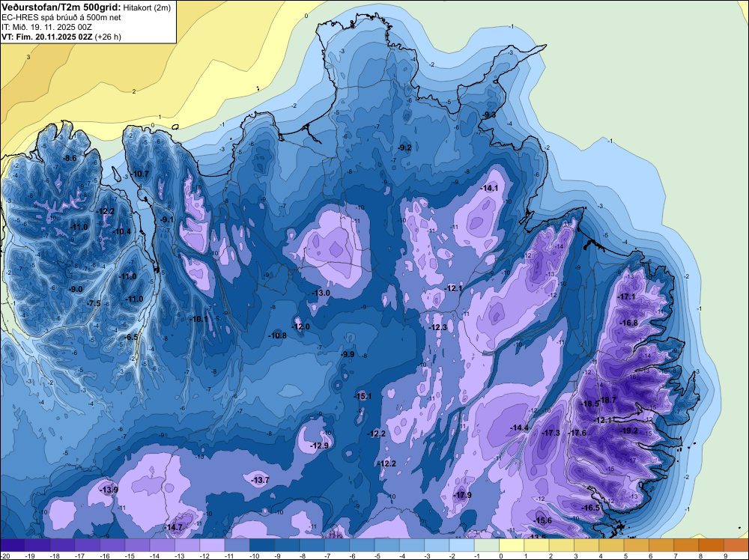Click the -12.0 temperature value
Viewport: 749px width, 560px height.
pos(301,327)
